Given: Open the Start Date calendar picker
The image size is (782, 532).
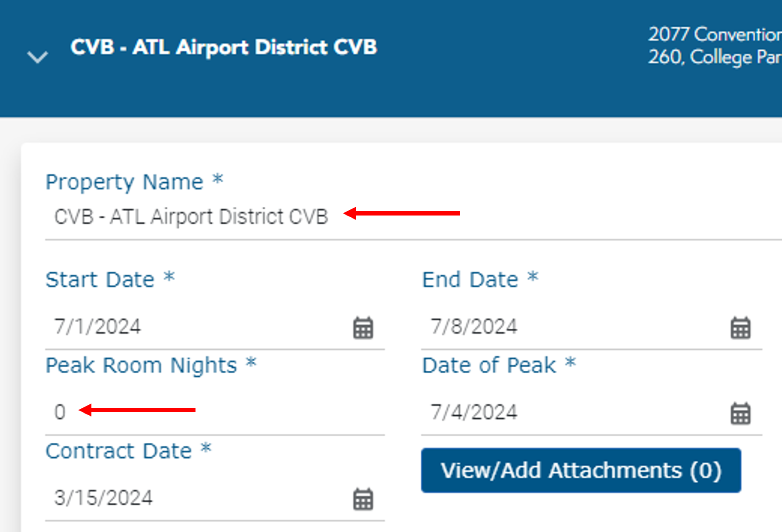Looking at the screenshot, I should [363, 328].
